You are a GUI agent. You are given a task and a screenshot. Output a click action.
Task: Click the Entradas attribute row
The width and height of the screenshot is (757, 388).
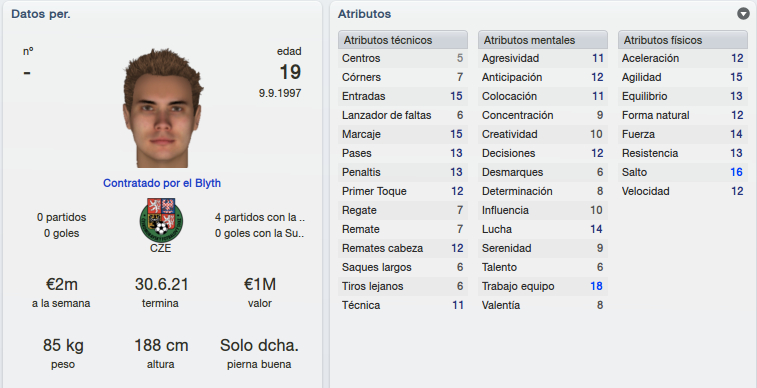tap(403, 96)
